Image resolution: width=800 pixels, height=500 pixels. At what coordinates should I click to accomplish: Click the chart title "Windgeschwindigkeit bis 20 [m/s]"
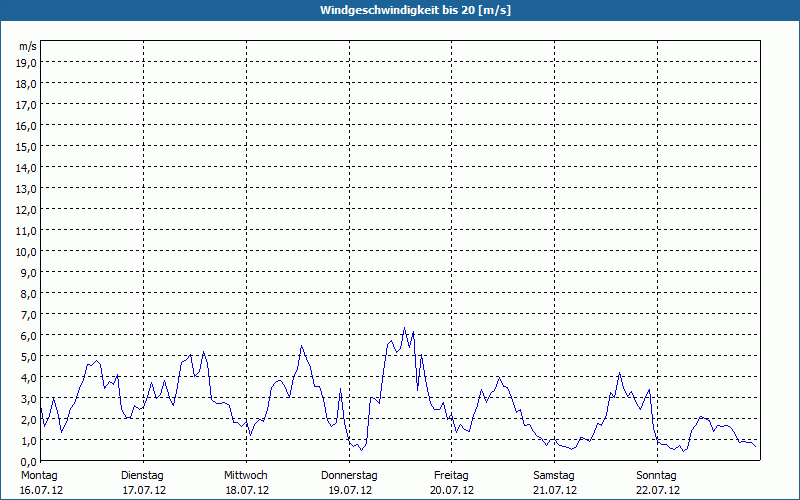[x=400, y=10]
